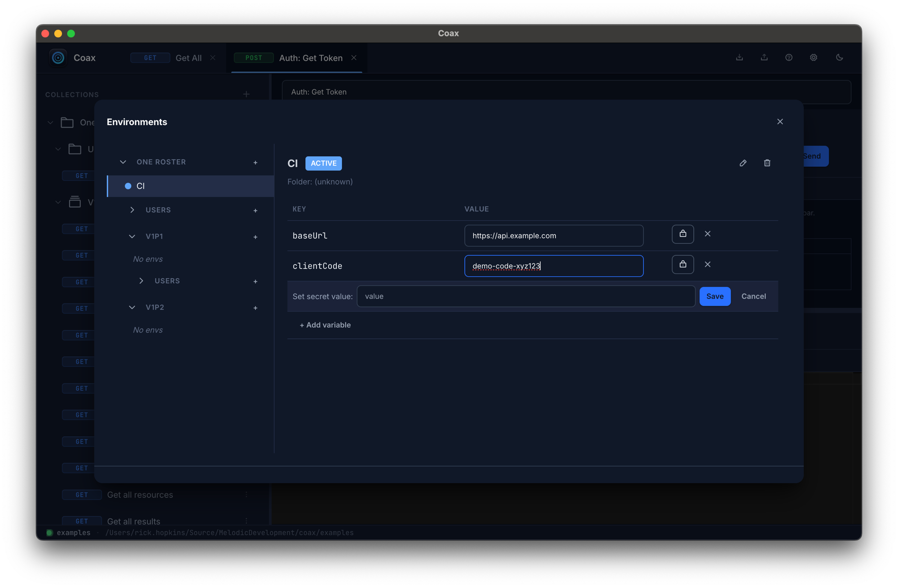Toggle secret lock for baseUrl variable
This screenshot has height=588, width=898.
682,234
